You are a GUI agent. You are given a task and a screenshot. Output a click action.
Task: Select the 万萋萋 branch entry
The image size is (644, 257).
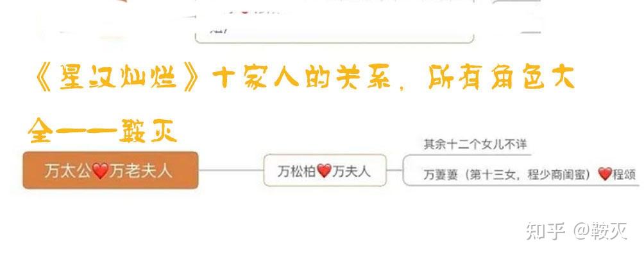click(x=530, y=175)
